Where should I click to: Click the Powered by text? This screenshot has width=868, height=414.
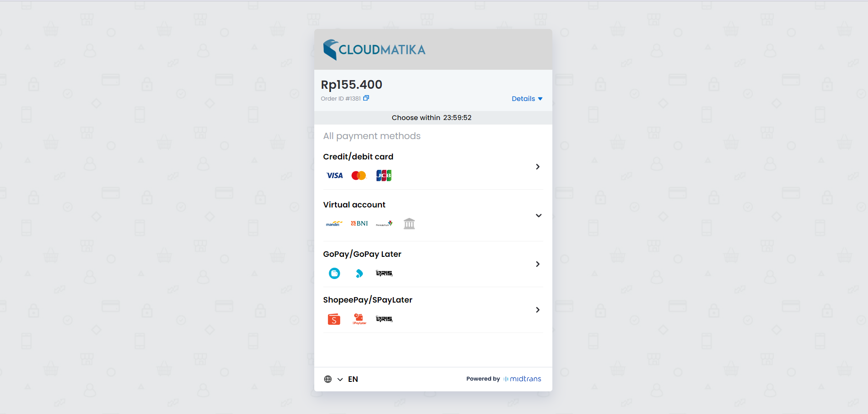pos(483,379)
